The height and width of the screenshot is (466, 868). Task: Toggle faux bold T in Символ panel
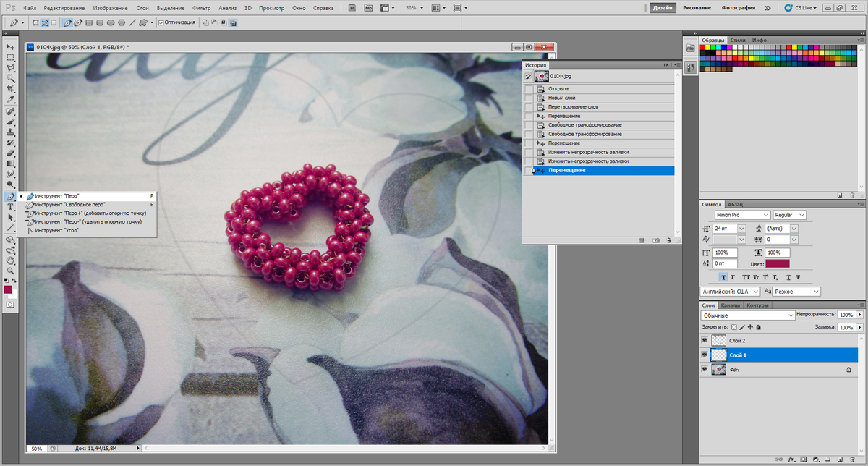(723, 277)
